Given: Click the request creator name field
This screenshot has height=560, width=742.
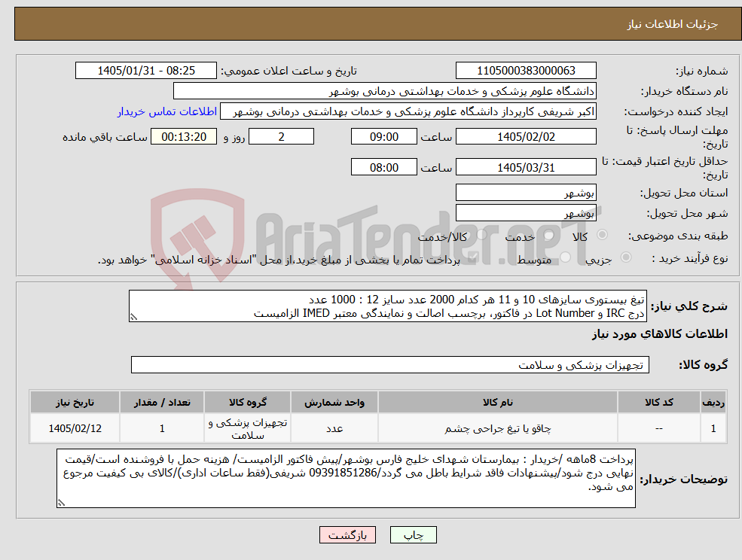Looking at the screenshot, I should coord(408,111).
